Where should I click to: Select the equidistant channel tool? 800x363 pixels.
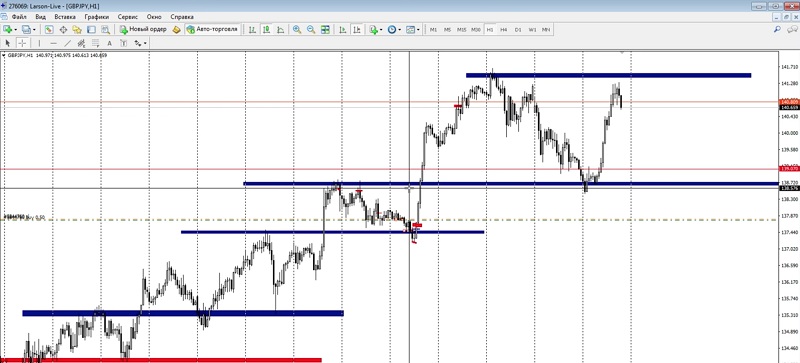81,43
